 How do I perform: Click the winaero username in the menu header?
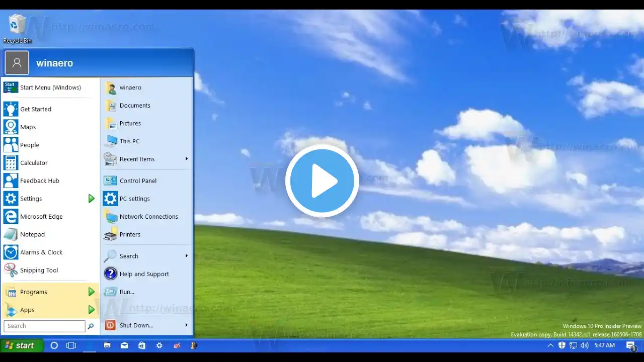point(54,63)
